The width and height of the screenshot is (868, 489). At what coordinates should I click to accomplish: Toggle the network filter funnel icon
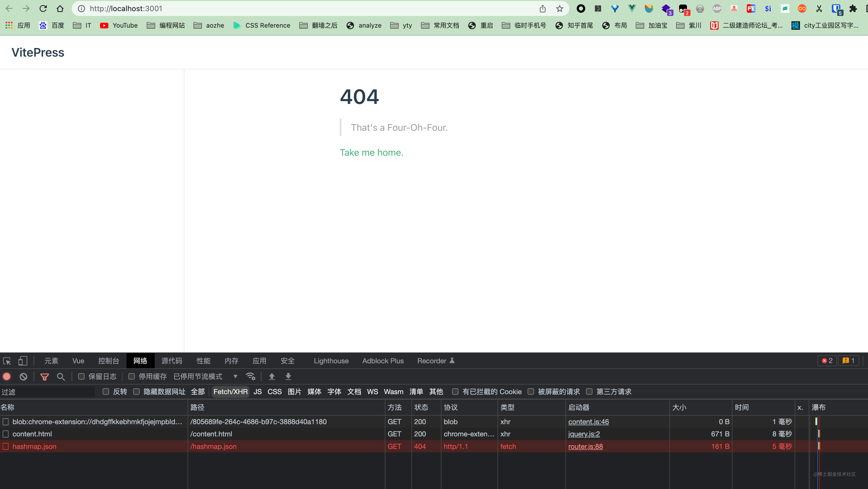tap(44, 376)
